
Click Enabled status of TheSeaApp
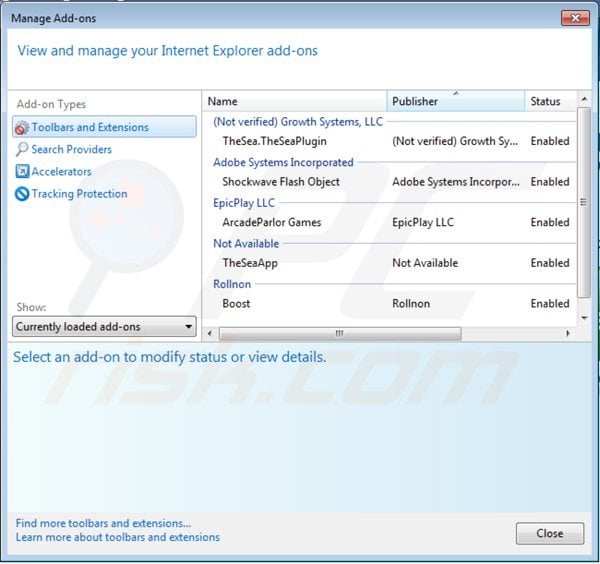tap(550, 263)
